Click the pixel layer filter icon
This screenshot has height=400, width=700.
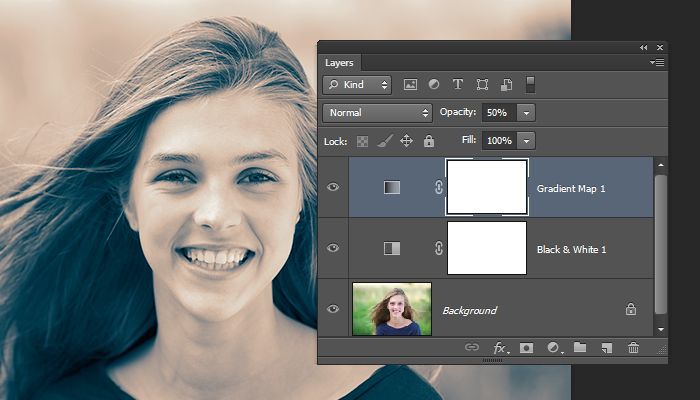410,85
